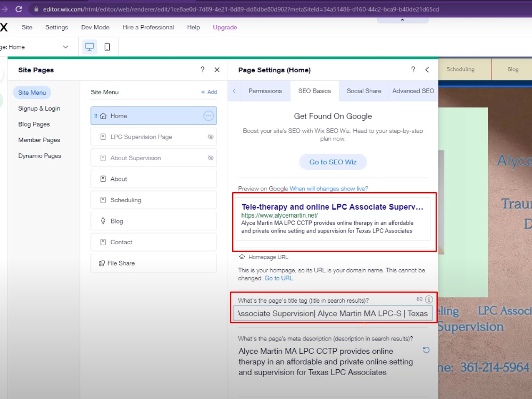Switch to mobile view icon
Viewport: 532px width, 399px height.
click(x=107, y=47)
